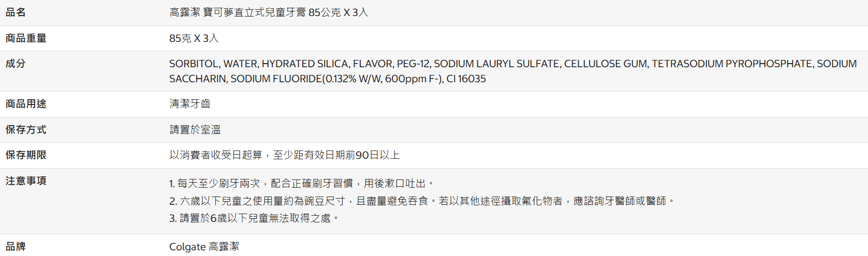Screen dimensions: 868x256
Task: Click the 請置於室溫 storage value
Action: (x=195, y=130)
